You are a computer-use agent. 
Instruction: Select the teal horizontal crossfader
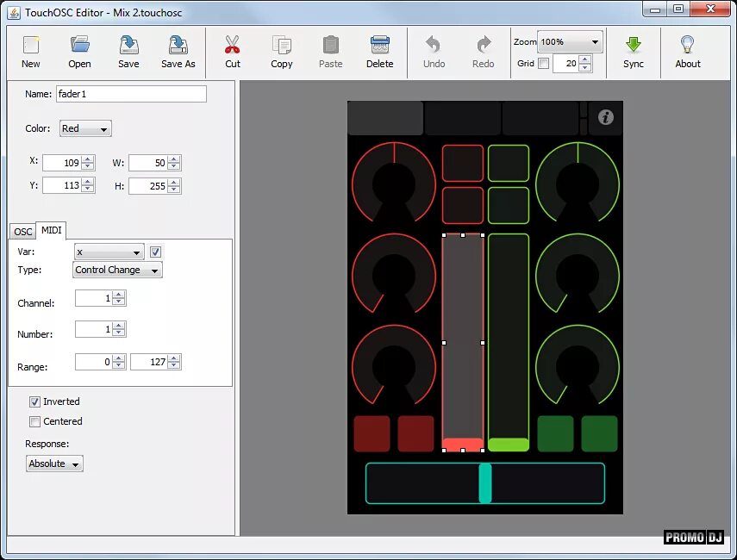pos(485,483)
